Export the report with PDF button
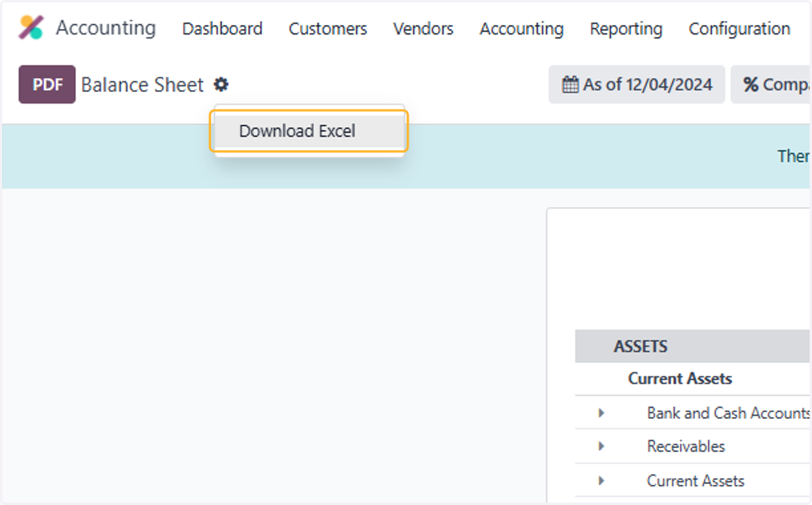 tap(47, 85)
